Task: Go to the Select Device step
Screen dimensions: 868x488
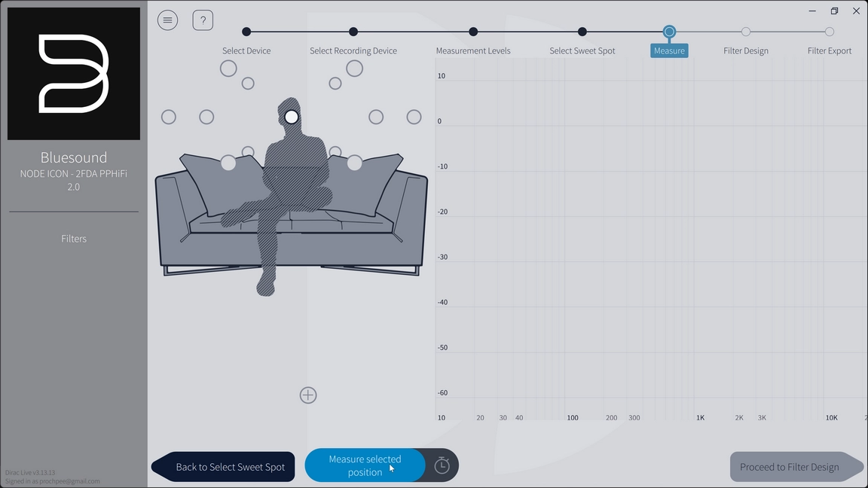Action: (246, 32)
